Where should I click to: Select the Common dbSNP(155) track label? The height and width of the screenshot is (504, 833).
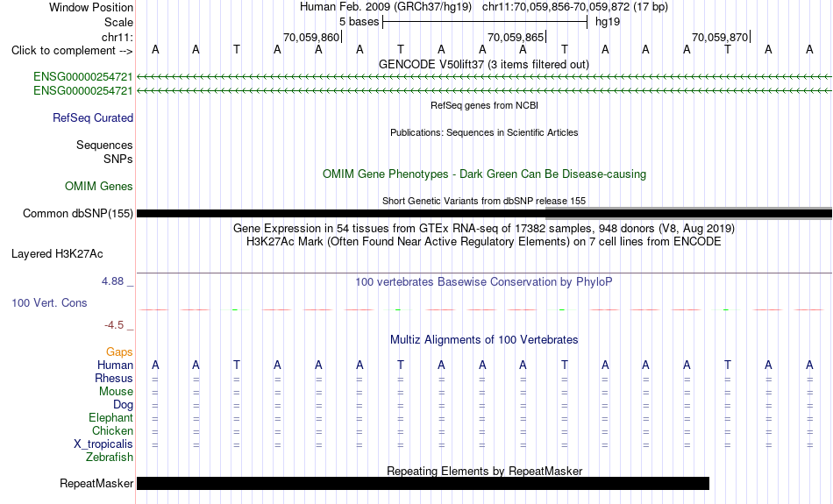pos(77,214)
